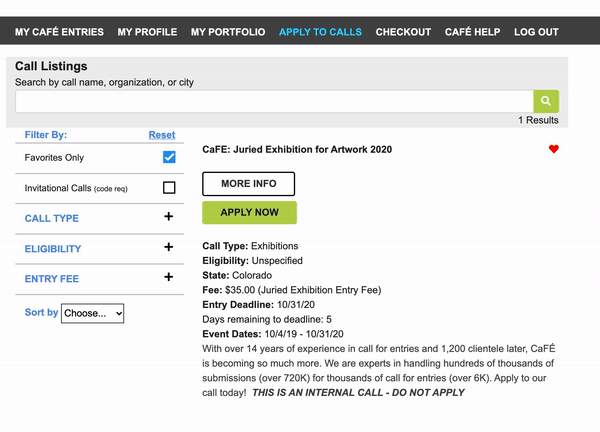Open the CALL TYPE filter section

pyautogui.click(x=52, y=218)
